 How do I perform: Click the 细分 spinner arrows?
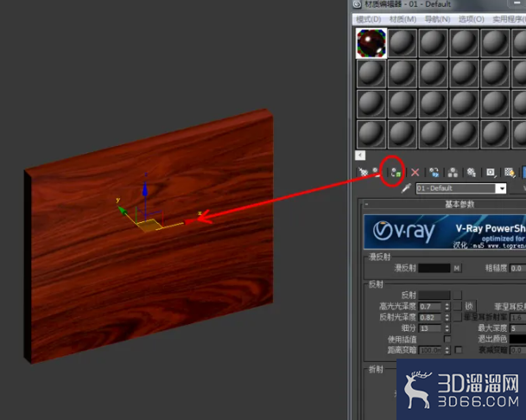click(447, 328)
